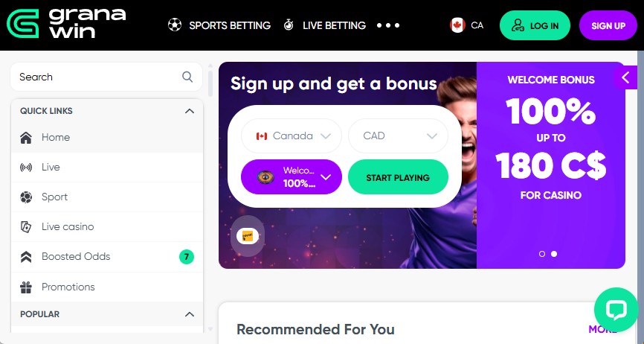Click the soccer ball Sports Betting icon
Screen dimensions: 644x344
[x=175, y=25]
